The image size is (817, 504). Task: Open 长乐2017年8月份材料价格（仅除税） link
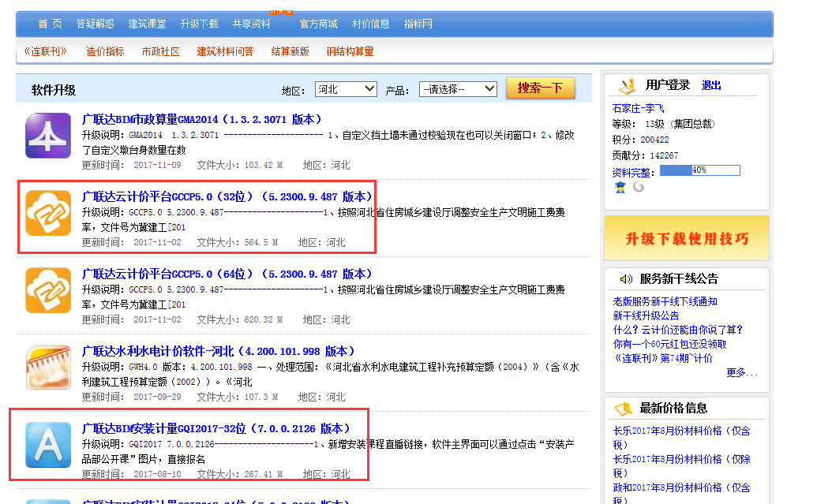(681, 466)
